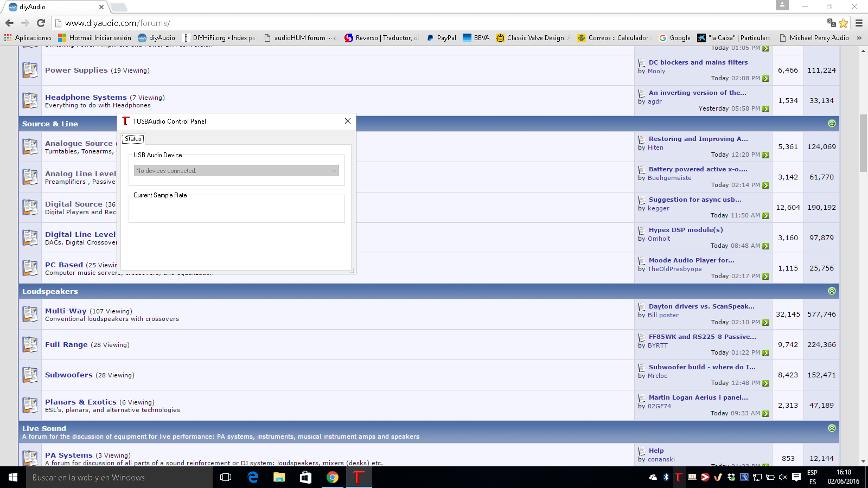Viewport: 868px width, 488px height.
Task: Open File Explorer from taskbar
Action: click(x=279, y=477)
